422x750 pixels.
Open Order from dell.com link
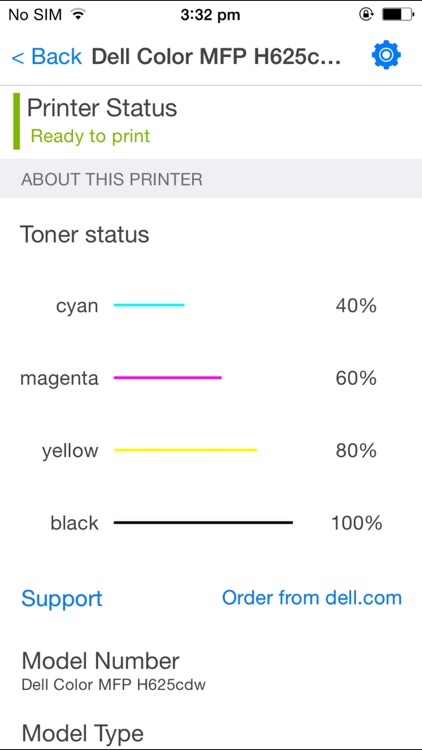point(312,597)
